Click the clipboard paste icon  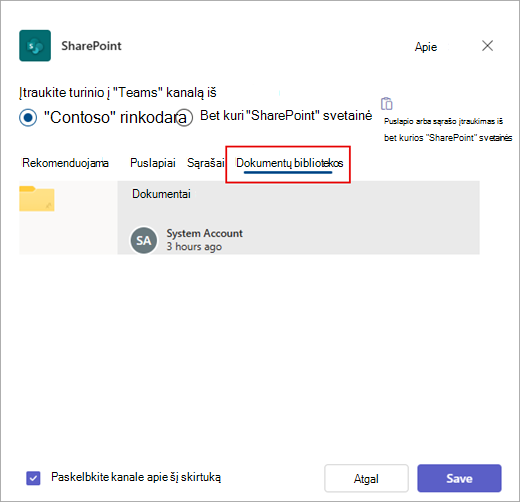[x=387, y=104]
